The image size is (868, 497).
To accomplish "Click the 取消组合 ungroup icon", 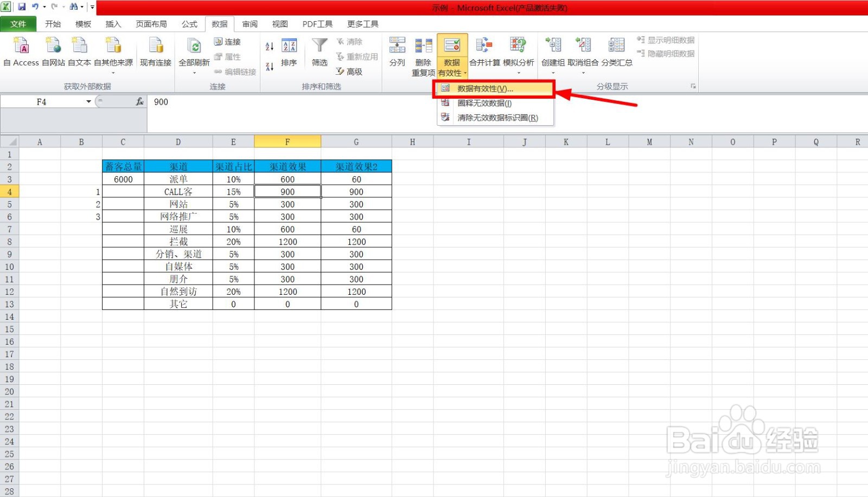I will (583, 46).
